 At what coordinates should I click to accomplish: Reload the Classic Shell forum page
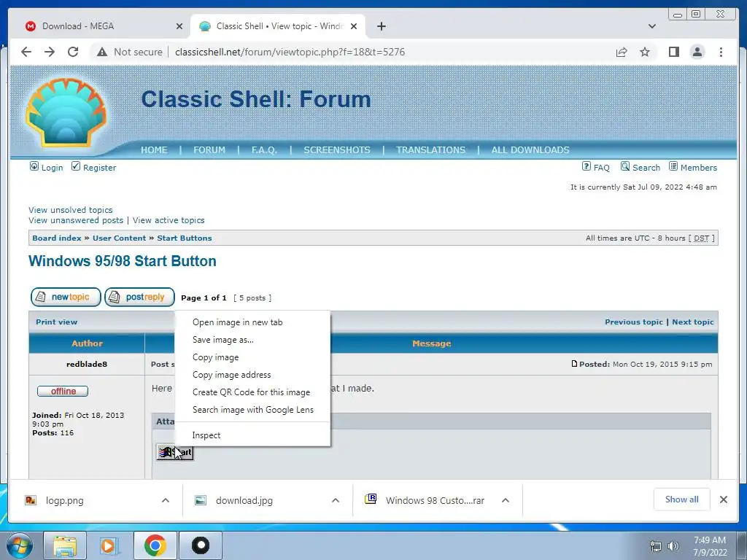point(73,52)
